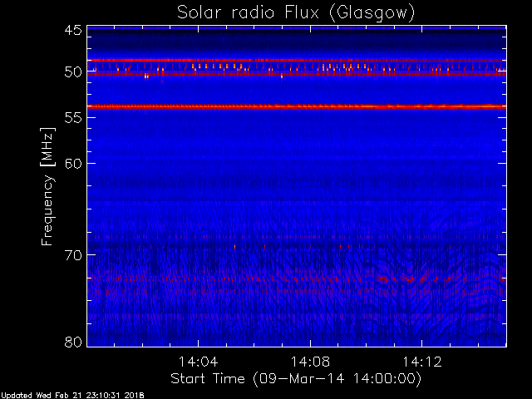Click the 60 frequency tick label
This screenshot has height=399, width=532.
(x=73, y=164)
